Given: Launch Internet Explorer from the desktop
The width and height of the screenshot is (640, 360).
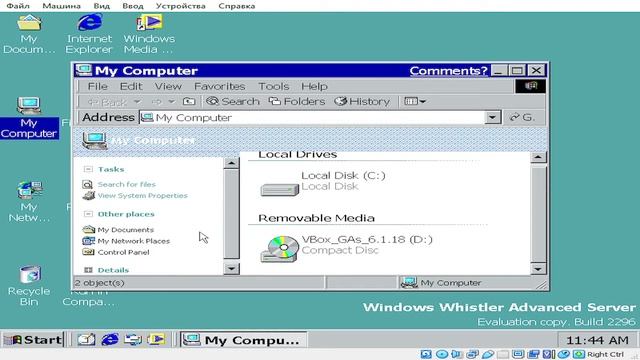Looking at the screenshot, I should point(89,34).
